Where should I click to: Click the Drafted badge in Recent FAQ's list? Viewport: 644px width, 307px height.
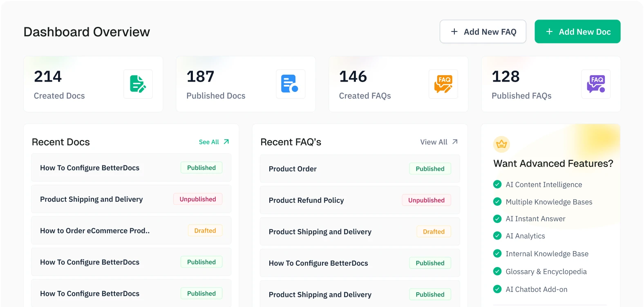pyautogui.click(x=434, y=231)
